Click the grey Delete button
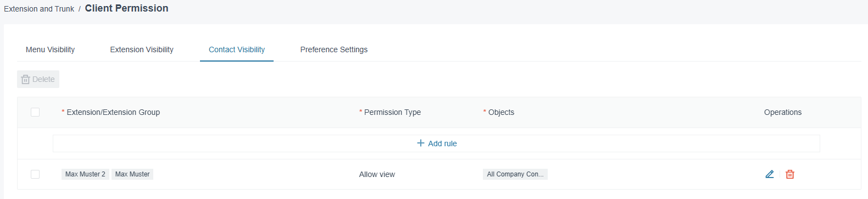The height and width of the screenshot is (199, 868). point(38,79)
